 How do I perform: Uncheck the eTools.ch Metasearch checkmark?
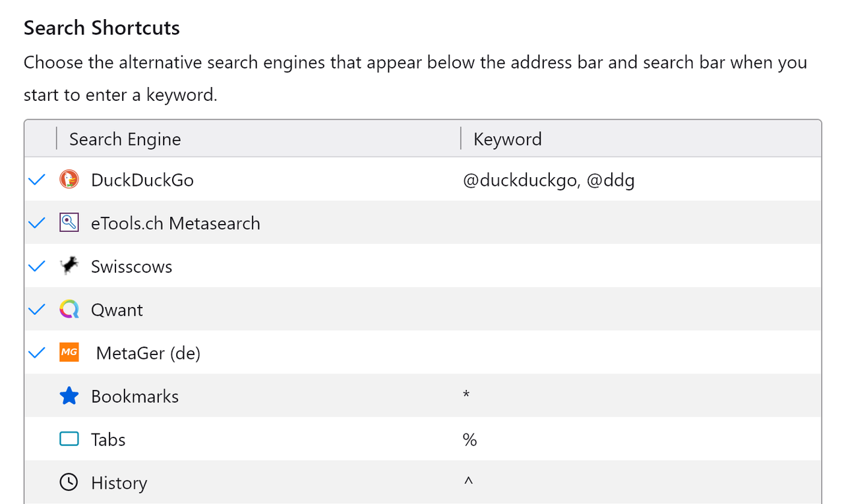click(38, 223)
